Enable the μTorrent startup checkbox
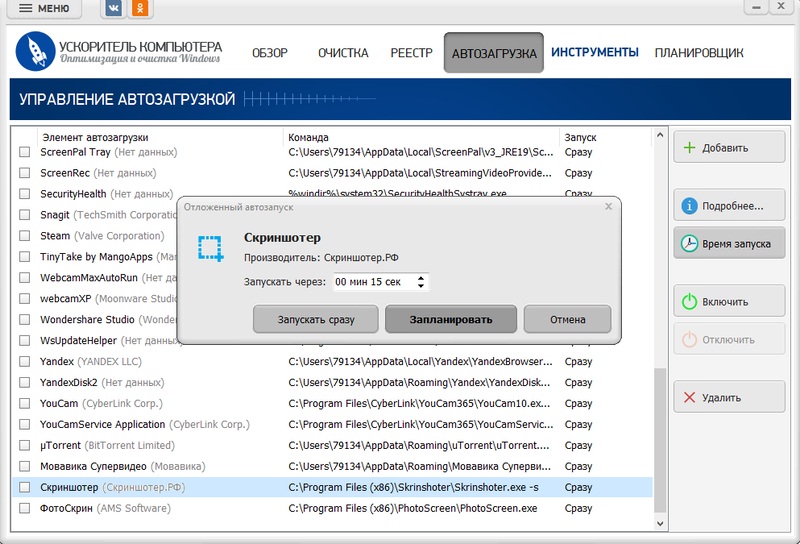This screenshot has height=544, width=800. coord(25,446)
